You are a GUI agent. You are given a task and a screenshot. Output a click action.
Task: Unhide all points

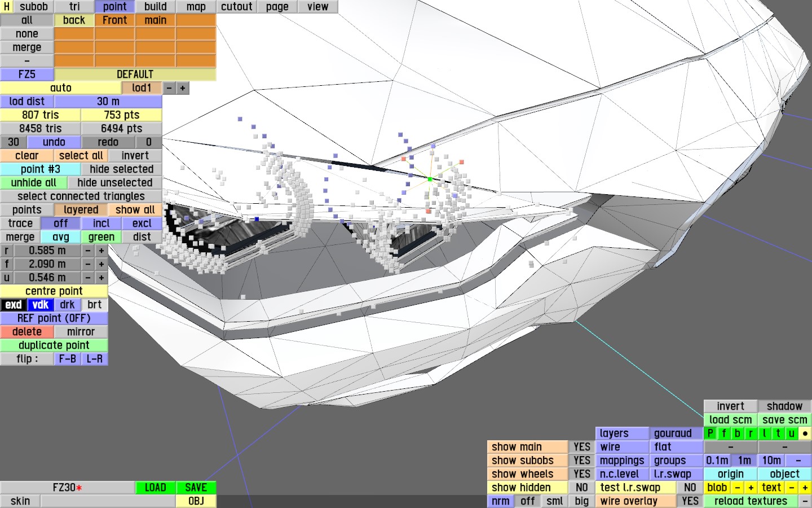pyautogui.click(x=34, y=183)
